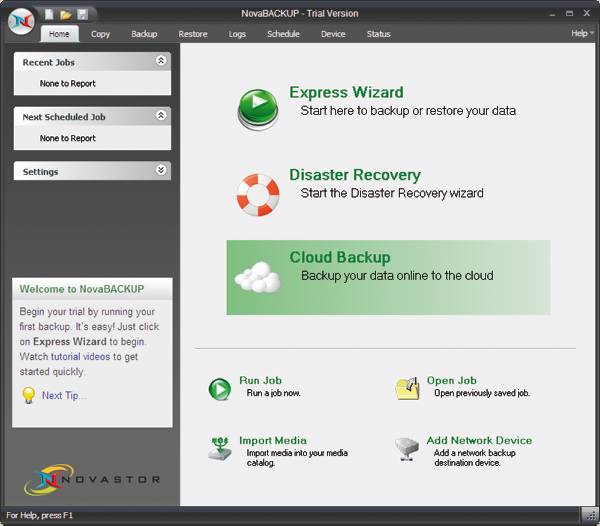600x526 pixels.
Task: Click the 'NovaBACKUP - Trial Version' title text
Action: click(300, 13)
